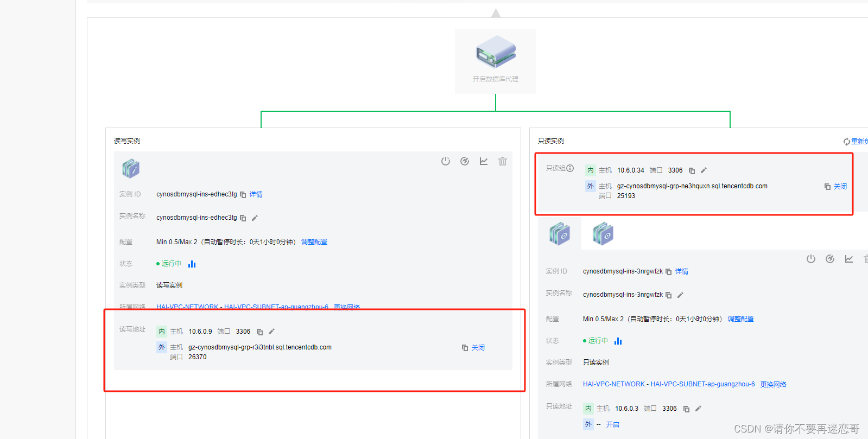
Task: Click 调整配置 for read-only instance
Action: [741, 319]
